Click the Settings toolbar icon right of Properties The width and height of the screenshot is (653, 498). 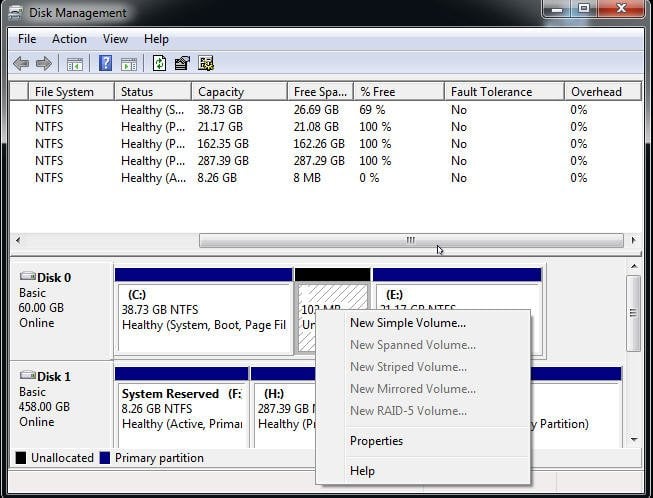[206, 64]
